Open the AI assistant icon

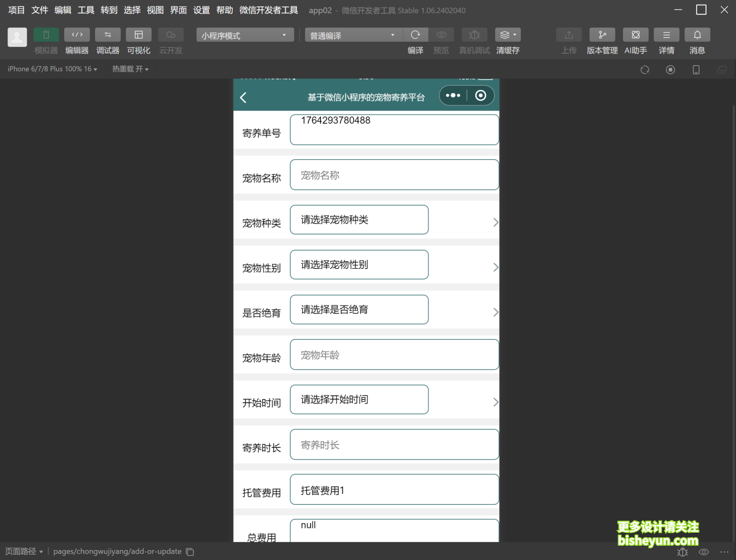click(636, 35)
